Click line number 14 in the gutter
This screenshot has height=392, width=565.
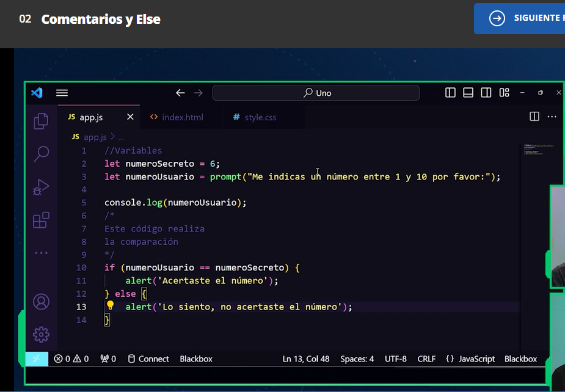click(81, 320)
